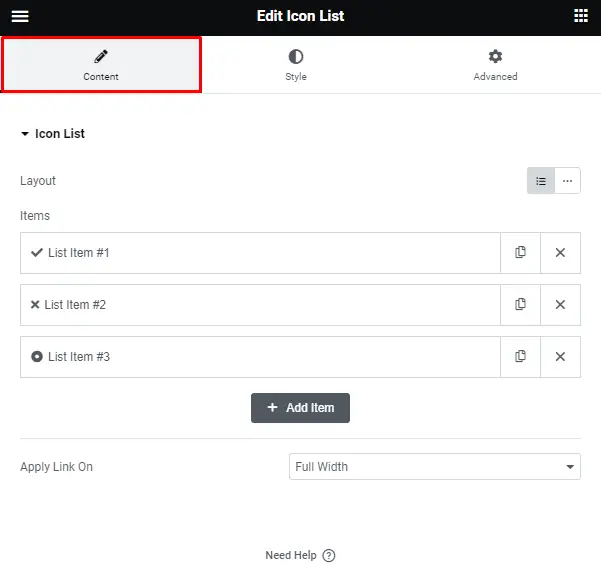Click the Add Item button
Viewport: 601px width, 586px height.
coord(300,408)
